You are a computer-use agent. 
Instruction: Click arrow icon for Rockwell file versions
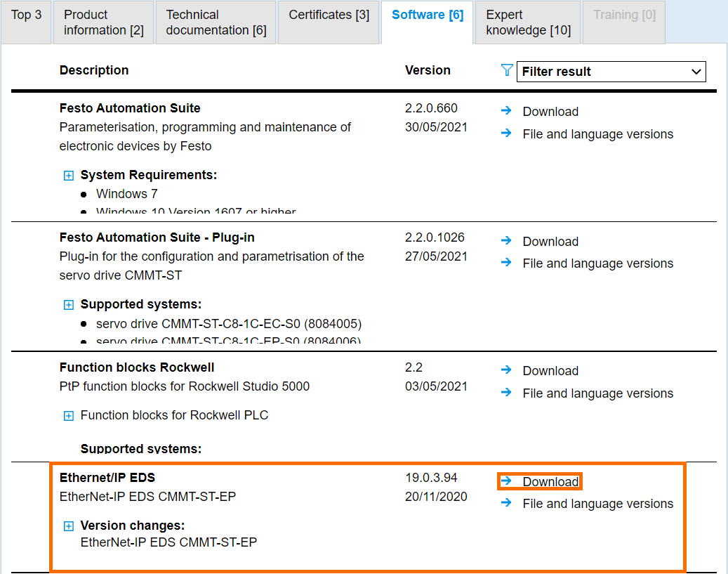(506, 393)
